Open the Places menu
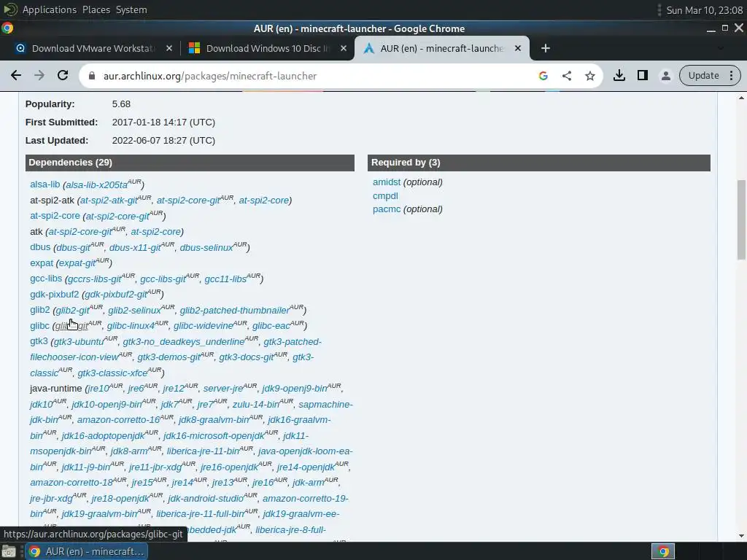 pyautogui.click(x=96, y=9)
